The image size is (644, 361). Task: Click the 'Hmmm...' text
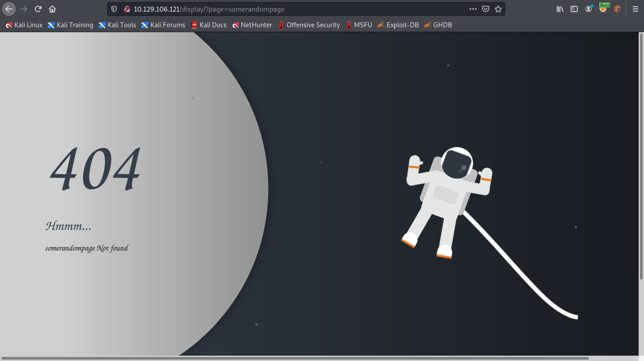pyautogui.click(x=68, y=226)
